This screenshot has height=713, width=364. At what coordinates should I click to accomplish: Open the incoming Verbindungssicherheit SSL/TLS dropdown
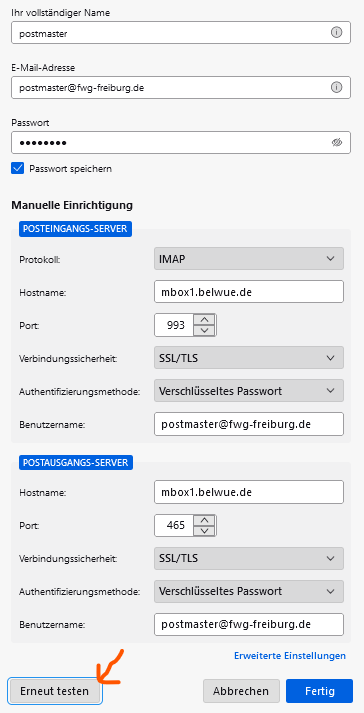(x=249, y=357)
